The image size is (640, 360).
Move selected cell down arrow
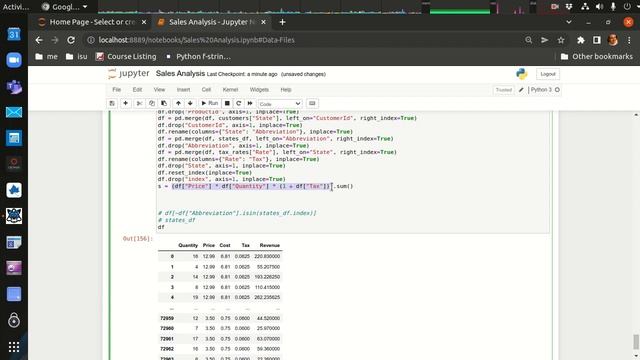[x=190, y=103]
